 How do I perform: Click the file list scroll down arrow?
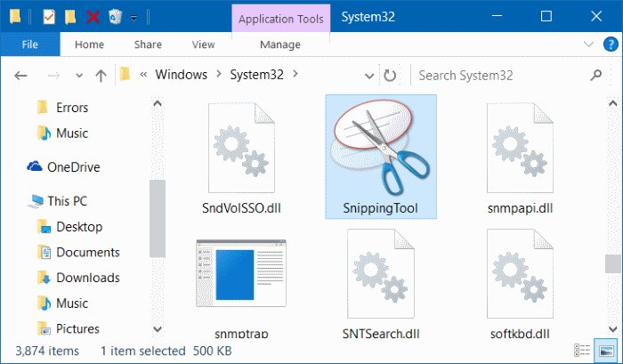612,328
